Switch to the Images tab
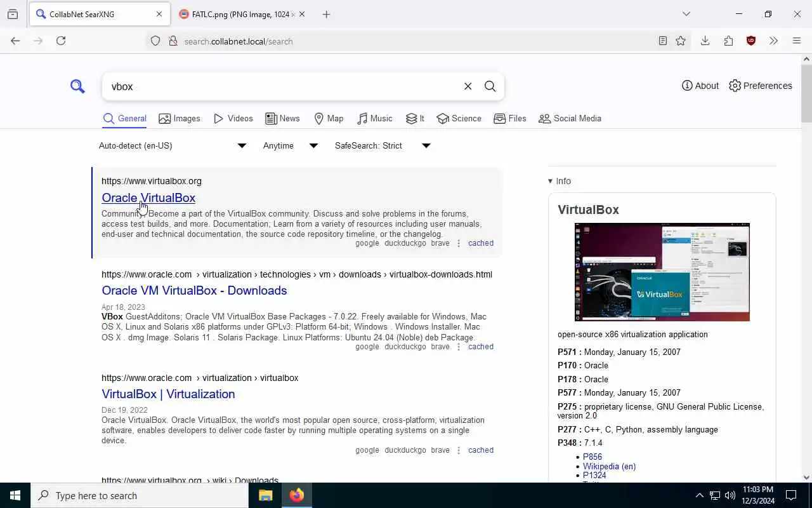812x508 pixels. pyautogui.click(x=180, y=119)
